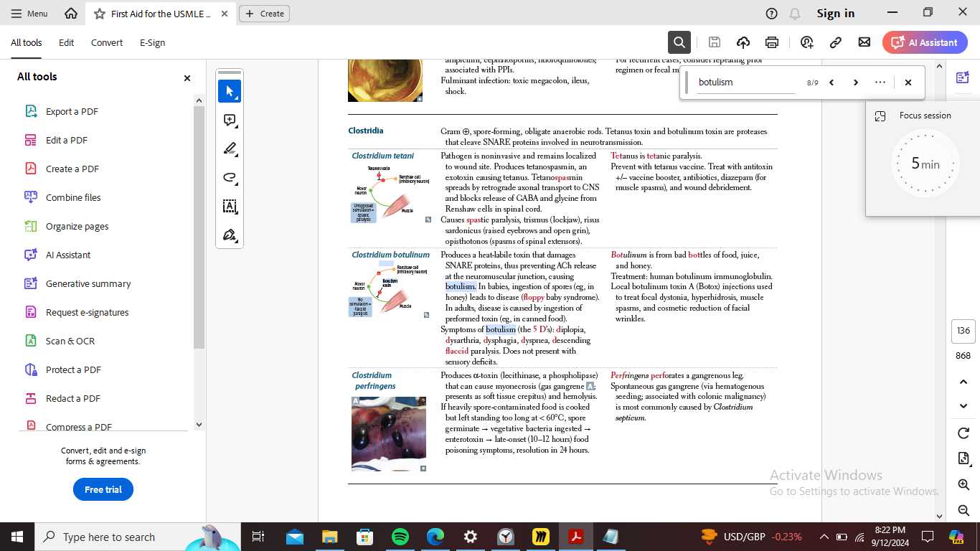Open the Edit tab
Screen dimensions: 980x551
pyautogui.click(x=66, y=42)
